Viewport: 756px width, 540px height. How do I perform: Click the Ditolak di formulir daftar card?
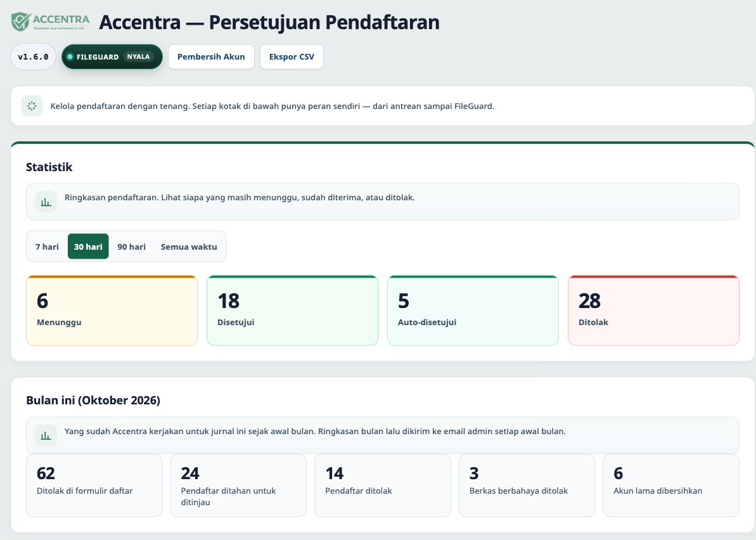94,485
